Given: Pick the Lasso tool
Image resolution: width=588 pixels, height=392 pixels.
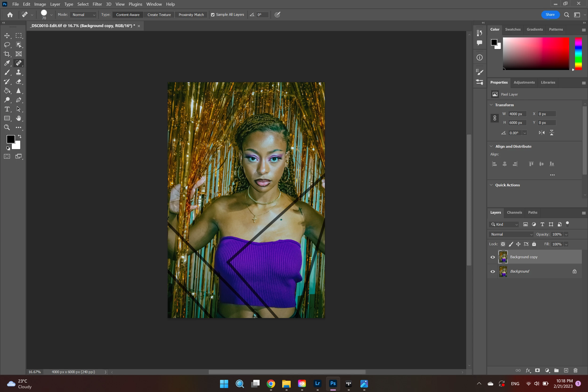Looking at the screenshot, I should [7, 45].
